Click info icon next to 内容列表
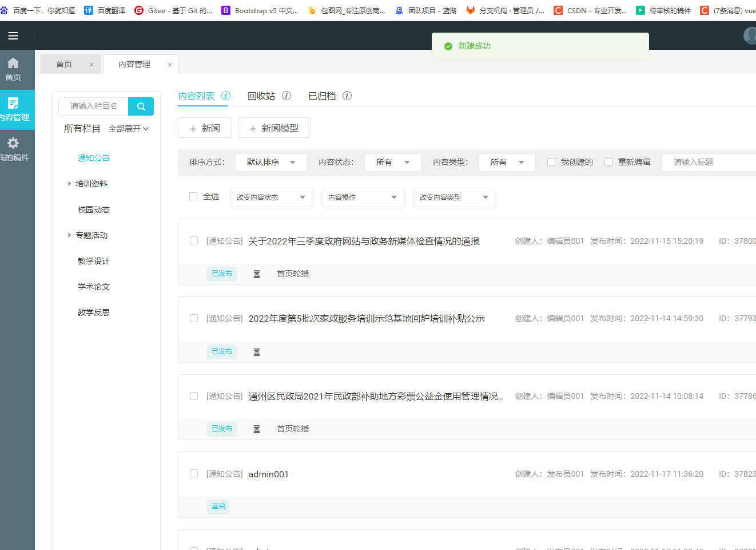This screenshot has width=756, height=550. coord(226,96)
